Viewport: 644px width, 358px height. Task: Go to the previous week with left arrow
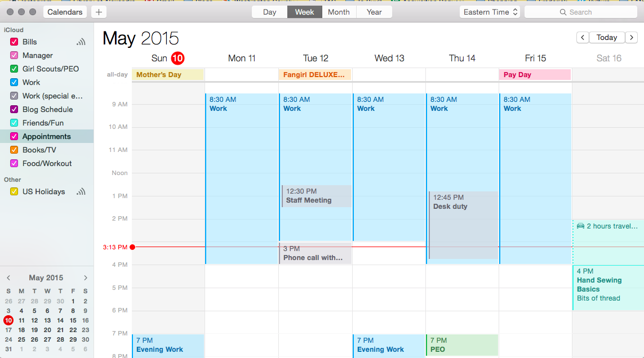(x=583, y=37)
